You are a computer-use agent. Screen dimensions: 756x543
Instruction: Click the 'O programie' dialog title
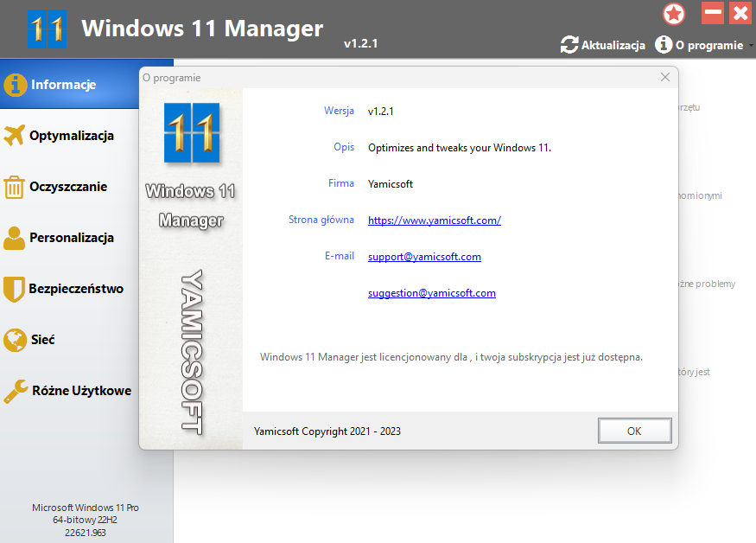172,78
